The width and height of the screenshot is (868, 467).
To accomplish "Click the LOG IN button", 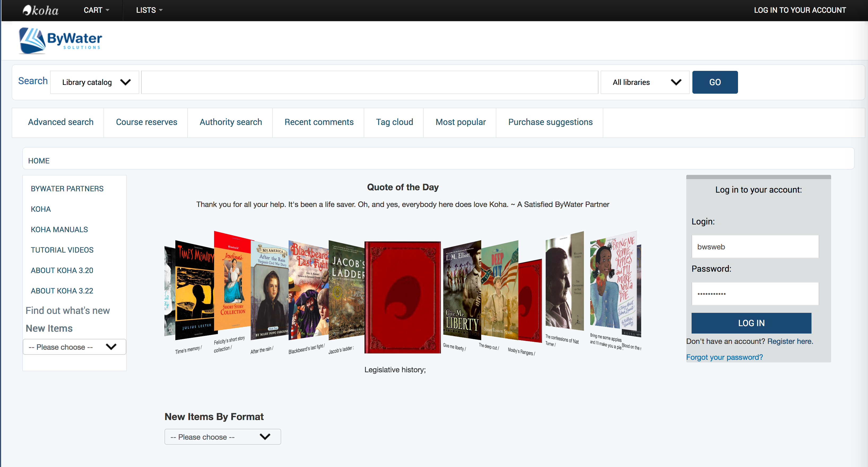I will pos(751,323).
